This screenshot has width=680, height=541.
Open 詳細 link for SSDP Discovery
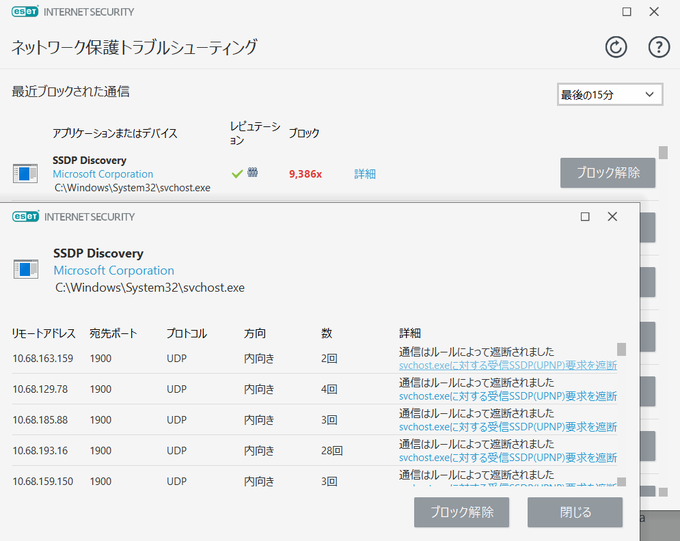(x=365, y=174)
